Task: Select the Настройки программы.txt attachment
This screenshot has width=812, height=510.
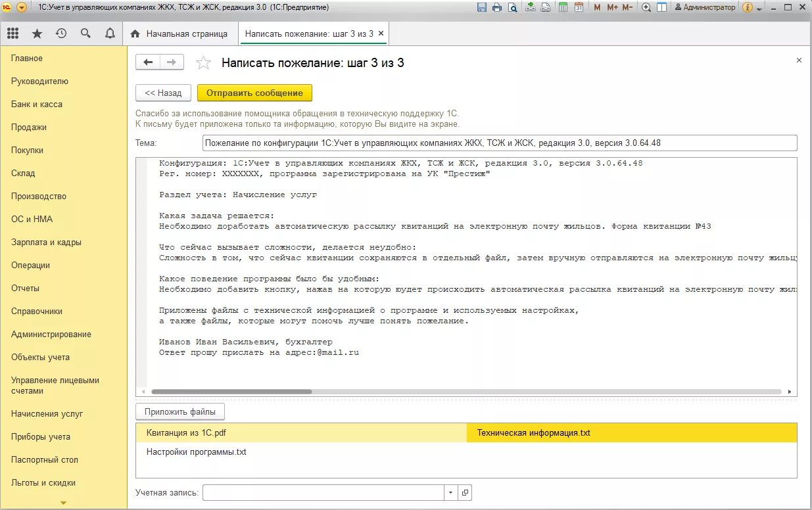Action: tap(301, 452)
